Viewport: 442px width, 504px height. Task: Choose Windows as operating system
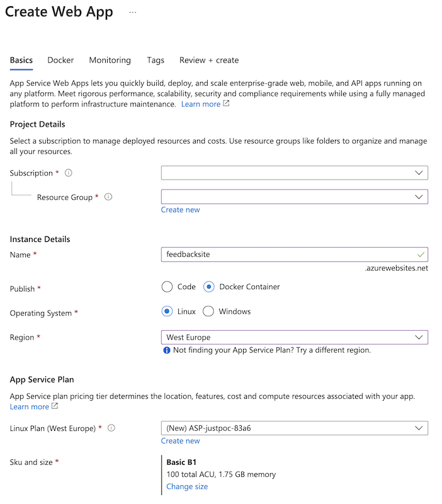pyautogui.click(x=208, y=311)
